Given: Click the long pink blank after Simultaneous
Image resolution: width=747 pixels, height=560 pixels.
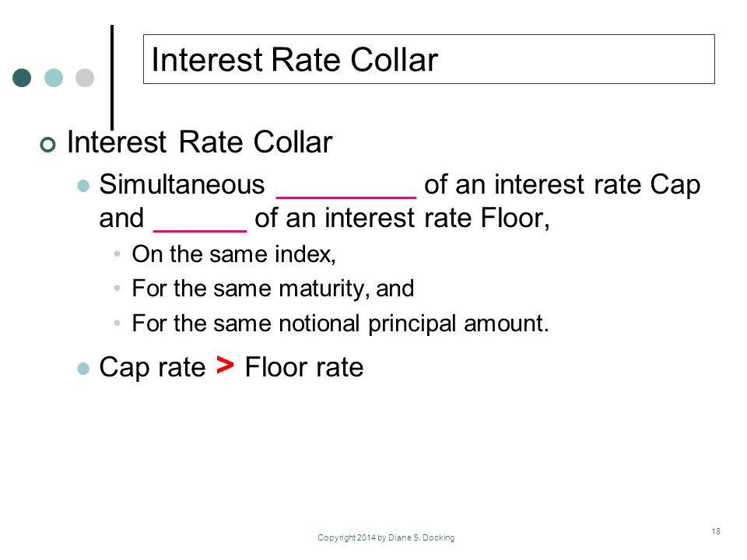Looking at the screenshot, I should [346, 197].
